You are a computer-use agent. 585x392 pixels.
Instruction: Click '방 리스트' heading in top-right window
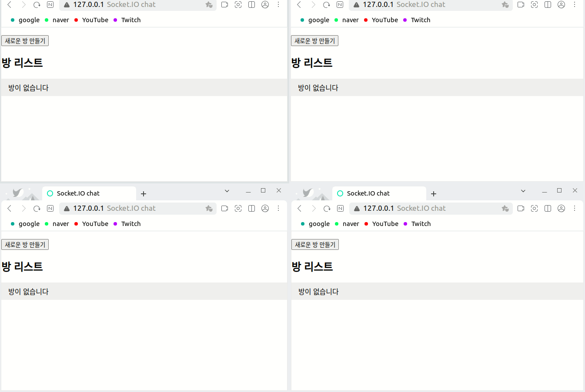pos(312,63)
